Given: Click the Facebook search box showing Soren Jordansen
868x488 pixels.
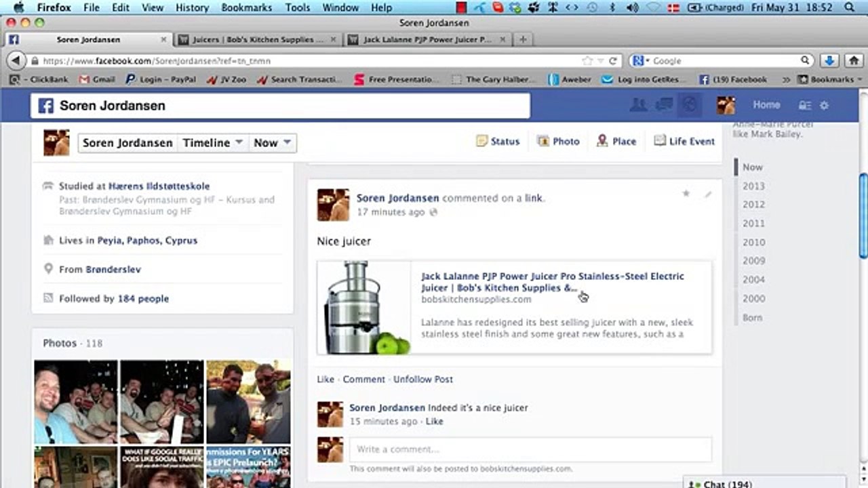Looking at the screenshot, I should [x=280, y=106].
